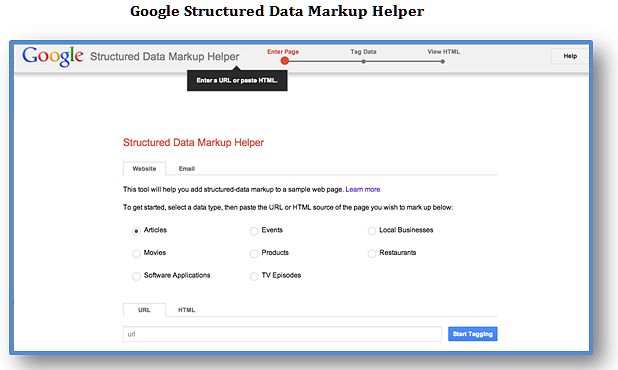
Task: Select the URL input tab
Action: pos(144,310)
